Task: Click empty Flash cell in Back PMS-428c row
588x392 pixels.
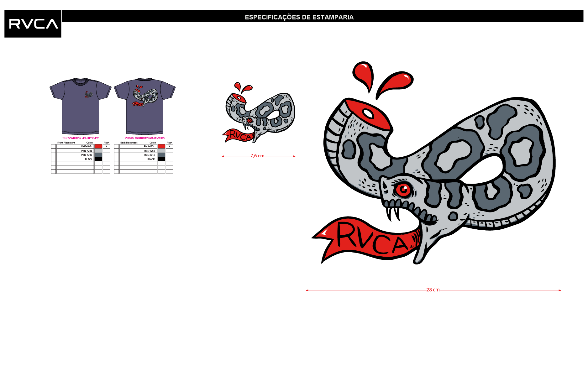Action: pos(170,151)
